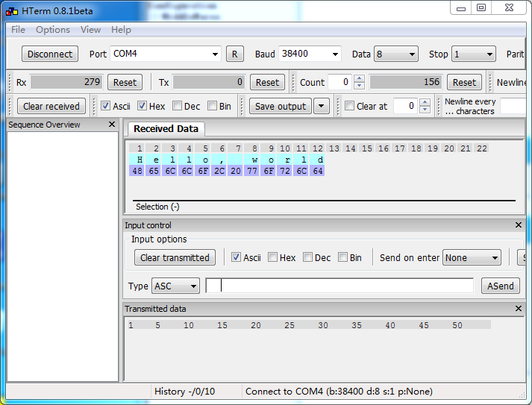The width and height of the screenshot is (532, 405).
Task: Open the View menu
Action: pyautogui.click(x=90, y=30)
